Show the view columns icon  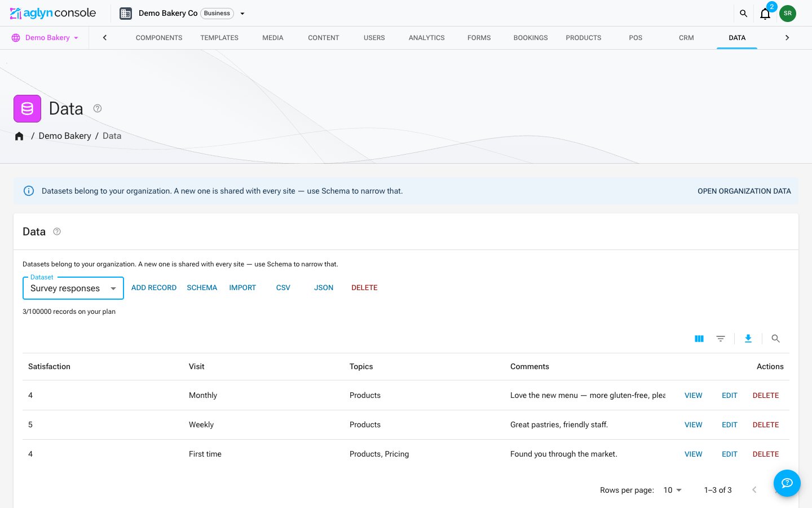699,339
